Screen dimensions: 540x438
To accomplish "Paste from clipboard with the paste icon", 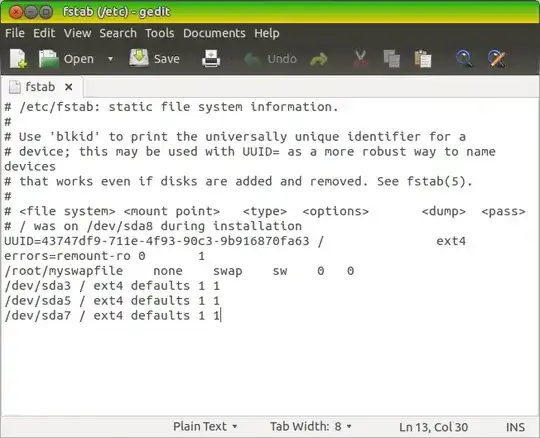I will [423, 59].
